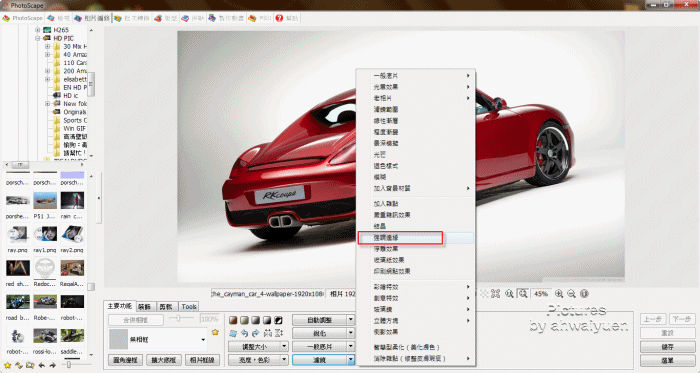Rotate the photo counter-clockwise
This screenshot has height=373, width=700.
click(x=245, y=333)
